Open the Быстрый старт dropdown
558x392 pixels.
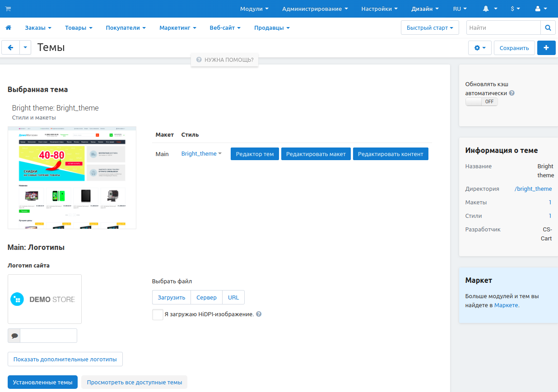point(429,28)
